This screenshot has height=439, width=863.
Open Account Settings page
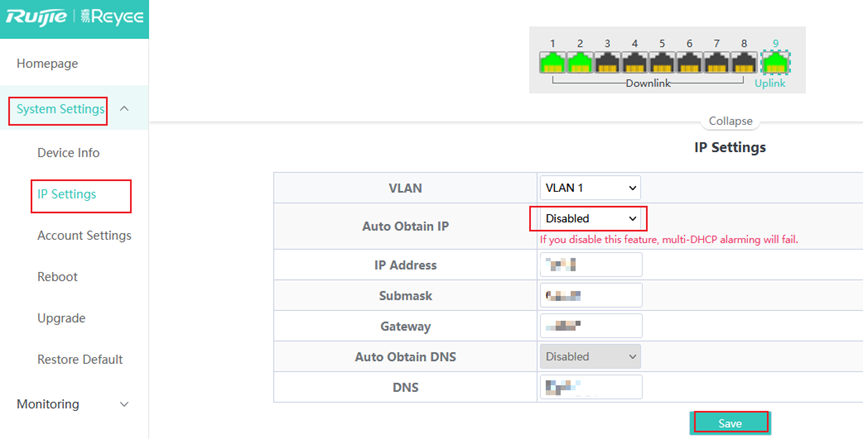point(84,235)
